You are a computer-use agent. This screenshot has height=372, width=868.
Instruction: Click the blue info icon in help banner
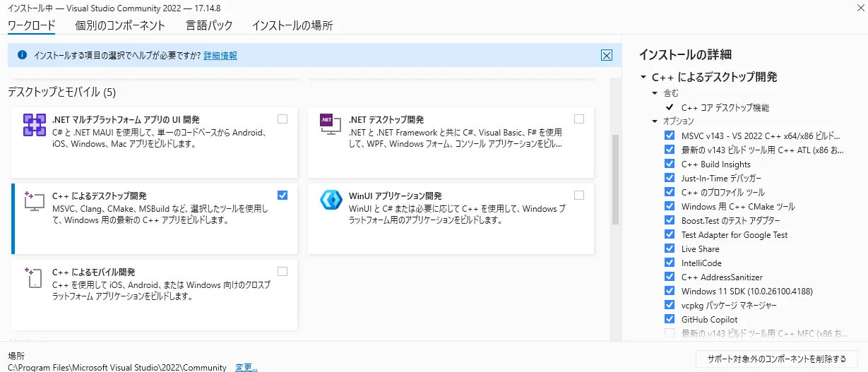[x=22, y=55]
